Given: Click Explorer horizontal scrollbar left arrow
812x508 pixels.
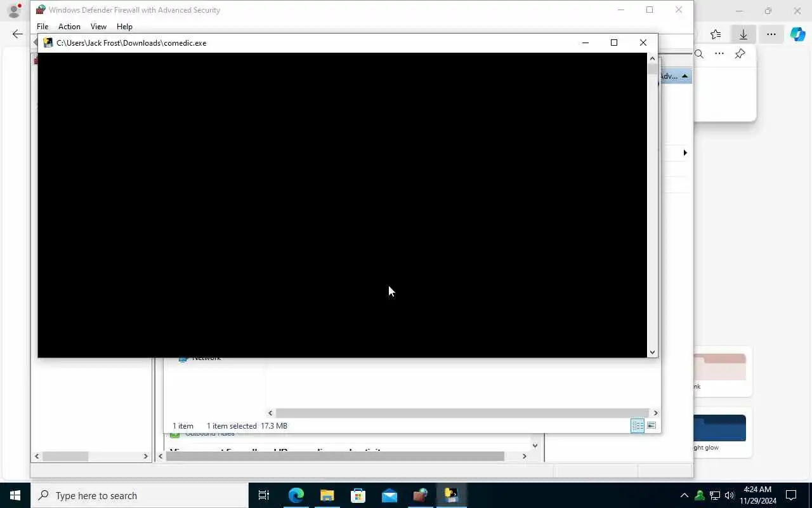Looking at the screenshot, I should [x=270, y=413].
